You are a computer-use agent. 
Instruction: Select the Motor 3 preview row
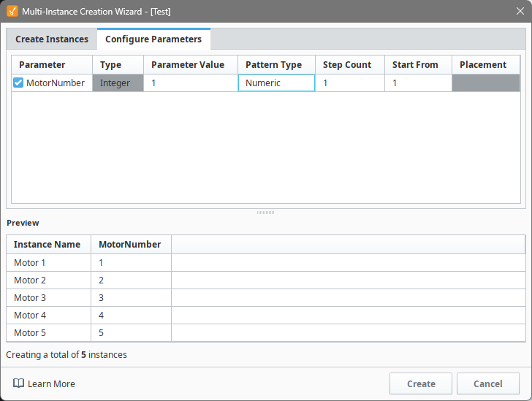(48, 298)
